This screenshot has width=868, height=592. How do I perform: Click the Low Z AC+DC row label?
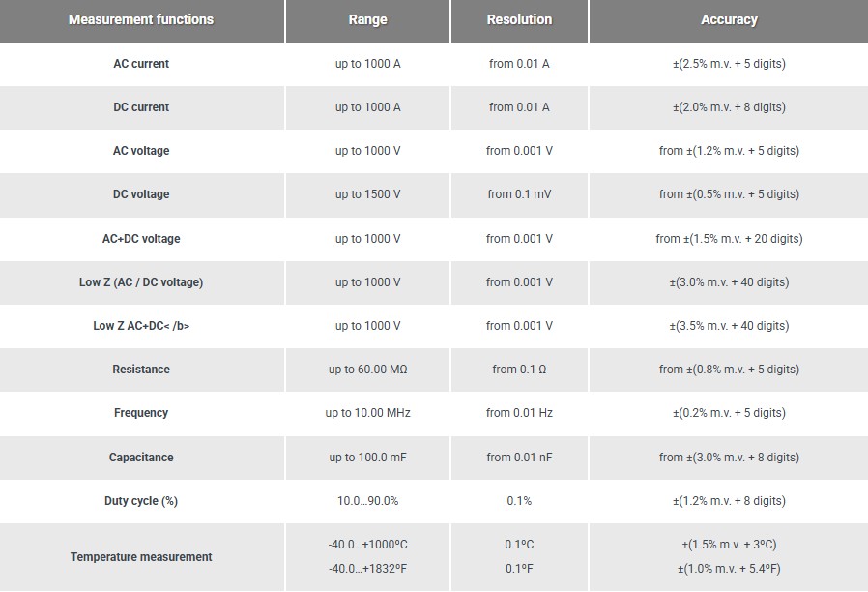141,326
